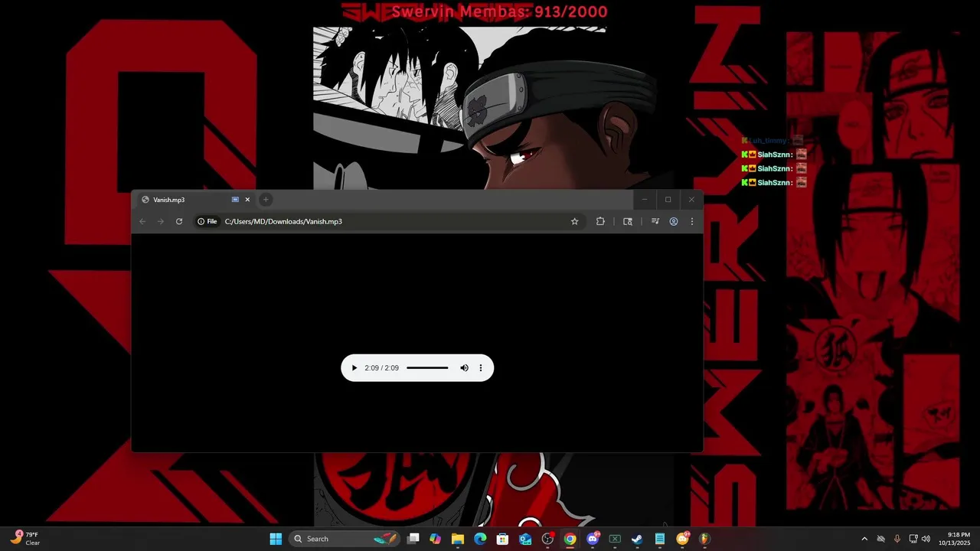This screenshot has height=551, width=980.
Task: Click the File site info chip
Action: coord(207,221)
